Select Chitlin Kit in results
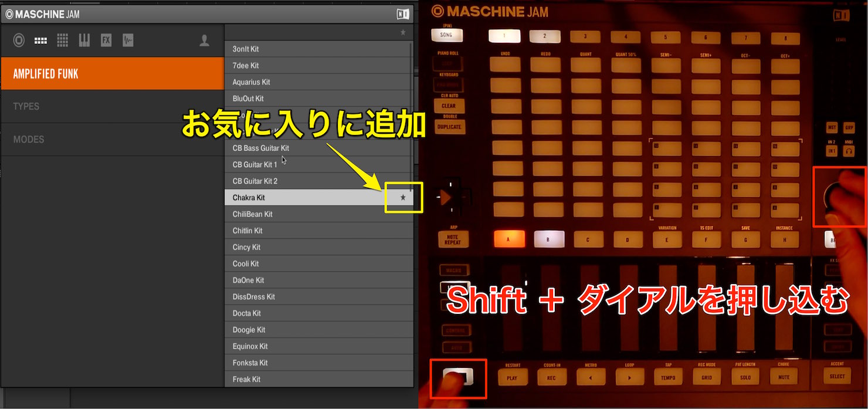Image resolution: width=868 pixels, height=409 pixels. pyautogui.click(x=318, y=231)
